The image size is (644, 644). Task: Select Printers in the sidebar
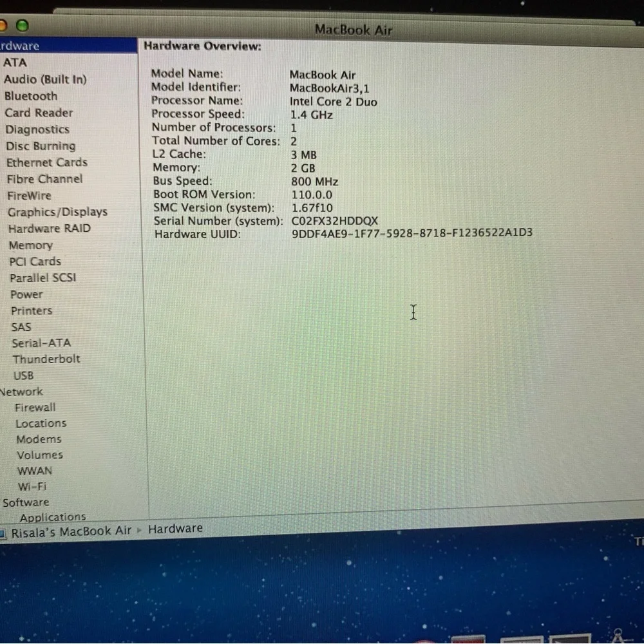click(x=32, y=310)
